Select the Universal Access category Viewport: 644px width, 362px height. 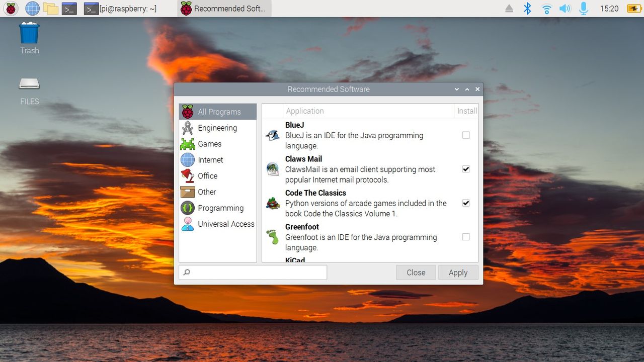[x=218, y=224]
